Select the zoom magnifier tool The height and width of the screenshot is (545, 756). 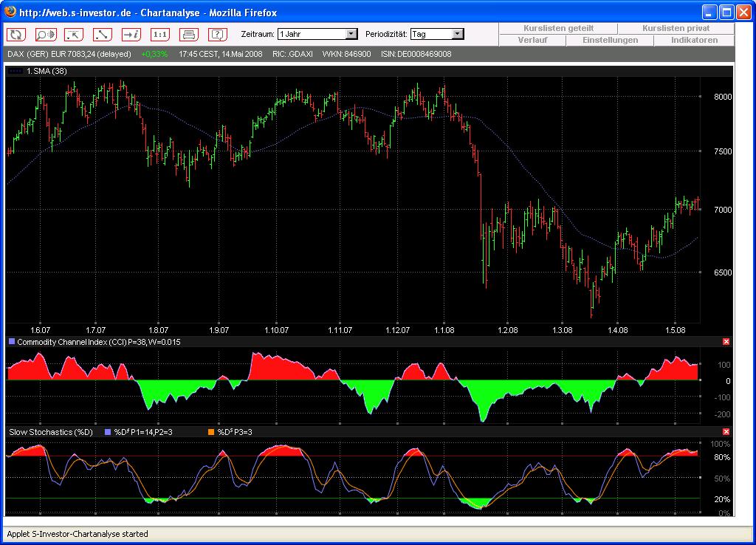(45, 34)
